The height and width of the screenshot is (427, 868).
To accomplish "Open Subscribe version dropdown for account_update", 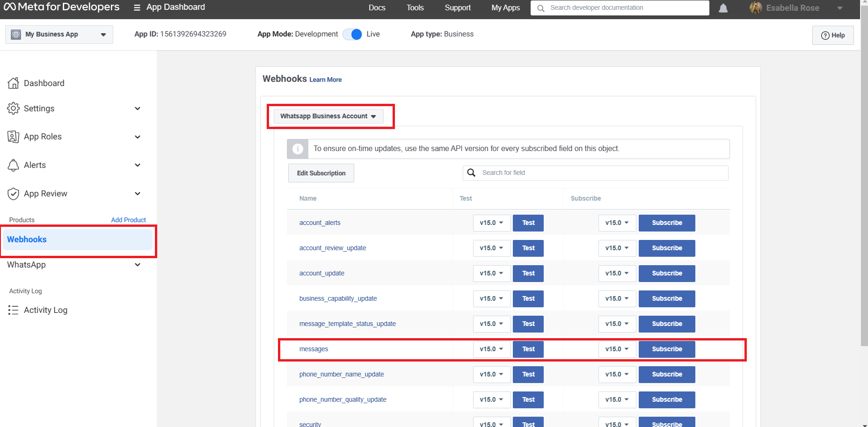I will click(x=617, y=274).
